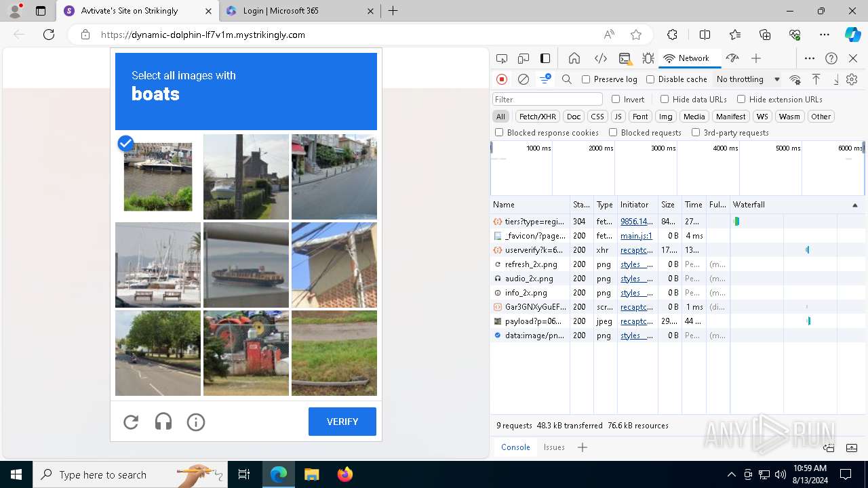Add this page to favorites star
Image resolution: width=868 pixels, height=488 pixels.
point(636,35)
